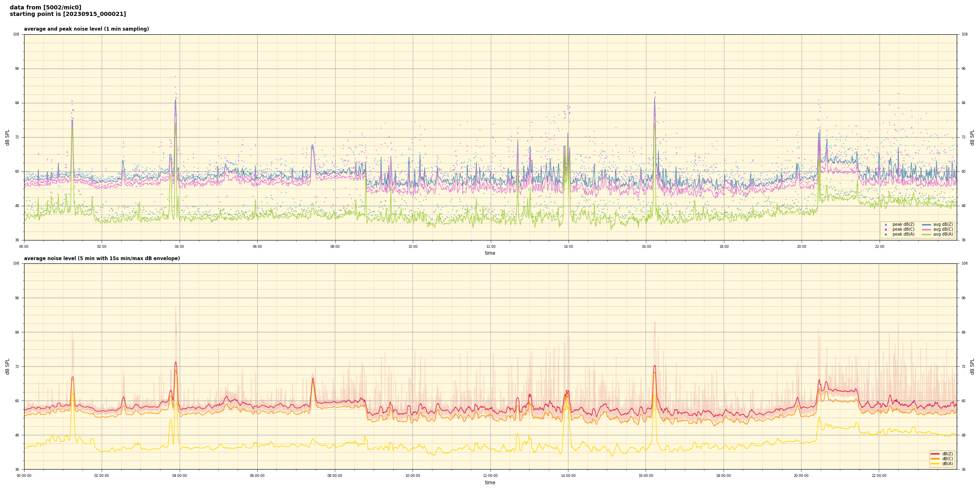Click left 'dB SPL' label of bottom chart
Screen dimensions: 980x490
coord(7,366)
